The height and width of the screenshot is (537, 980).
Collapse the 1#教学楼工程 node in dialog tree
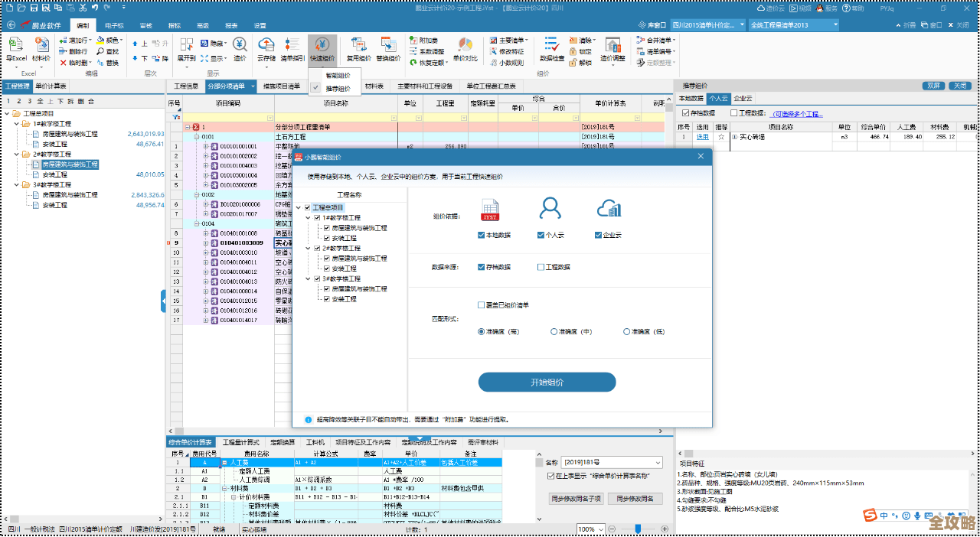pos(308,218)
